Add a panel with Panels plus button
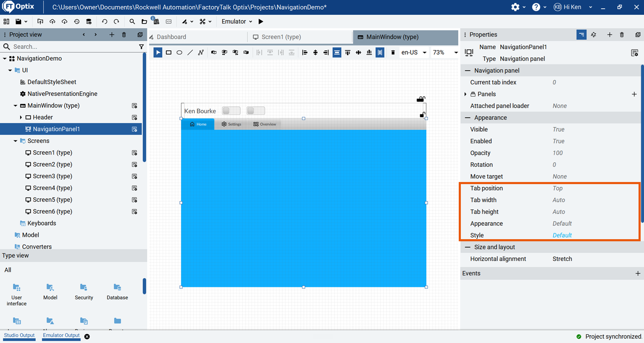Screen dimensions: 644x343 634,94
